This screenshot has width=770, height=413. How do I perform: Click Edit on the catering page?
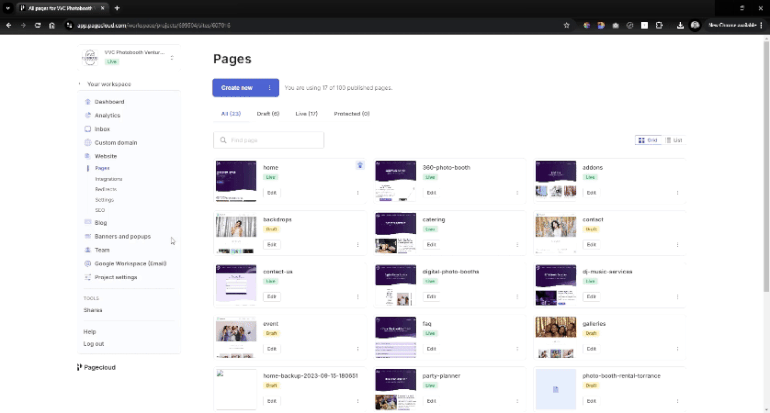pos(431,244)
